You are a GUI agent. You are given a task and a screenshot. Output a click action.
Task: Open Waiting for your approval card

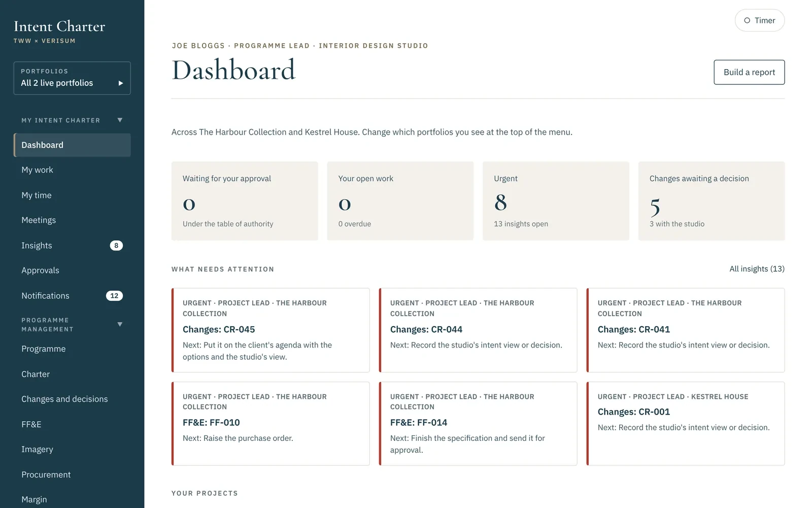coord(245,201)
